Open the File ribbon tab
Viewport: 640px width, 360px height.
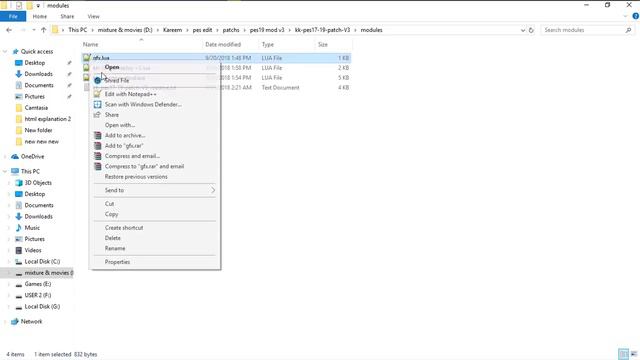pyautogui.click(x=13, y=16)
